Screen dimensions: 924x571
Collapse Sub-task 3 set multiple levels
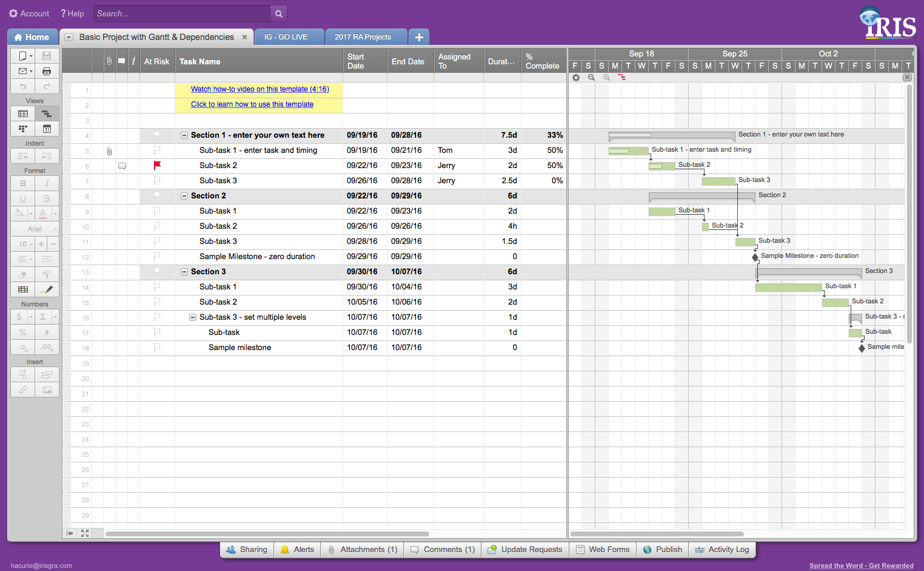point(193,317)
